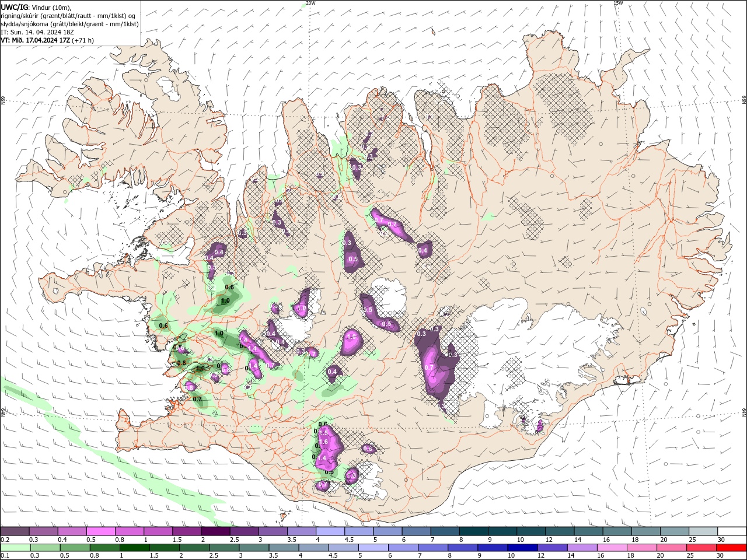Select the right-edge '66N' latitude label

[744, 101]
